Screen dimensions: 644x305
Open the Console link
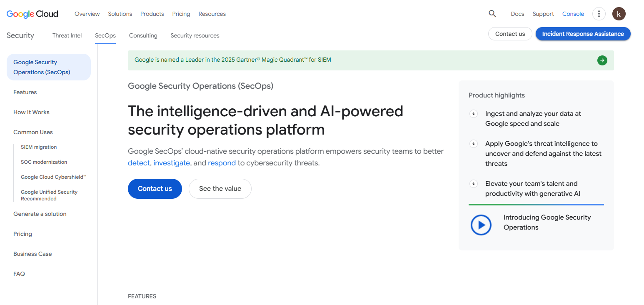[573, 14]
